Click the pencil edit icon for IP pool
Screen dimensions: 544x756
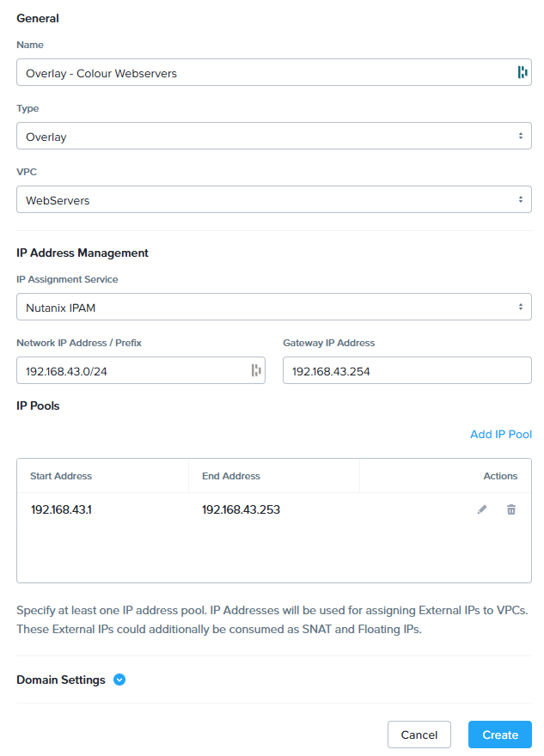(x=482, y=509)
